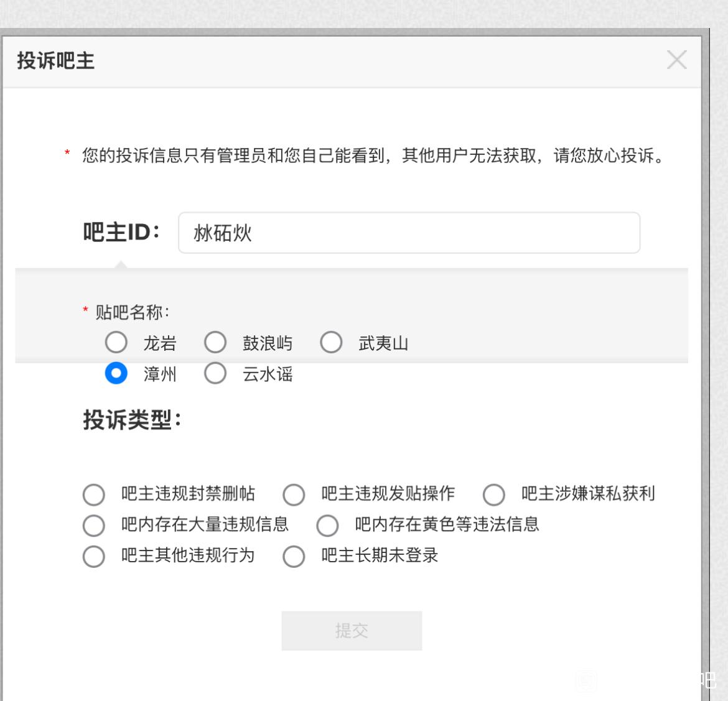Click the 投诉类型 section heading
The height and width of the screenshot is (701, 728).
tap(132, 420)
